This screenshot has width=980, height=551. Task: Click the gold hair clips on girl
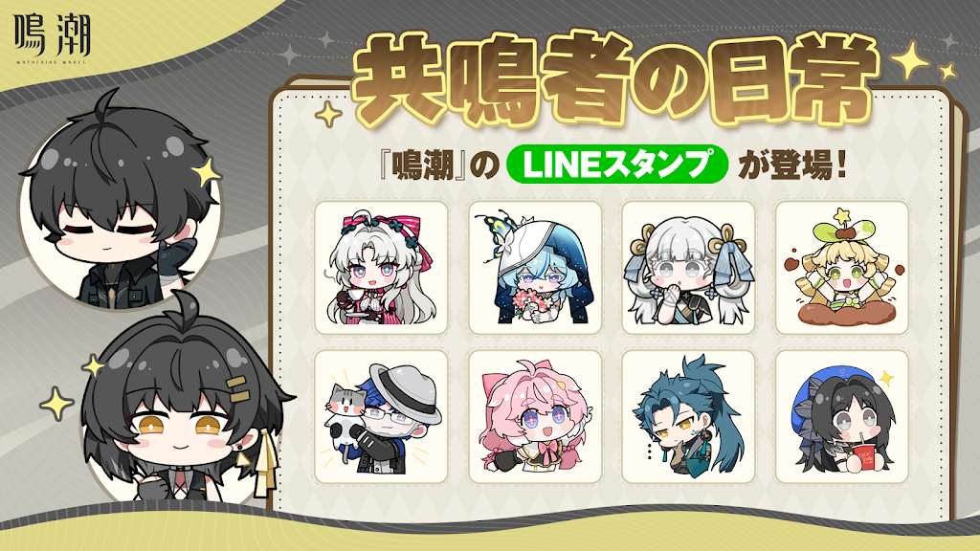236,388
